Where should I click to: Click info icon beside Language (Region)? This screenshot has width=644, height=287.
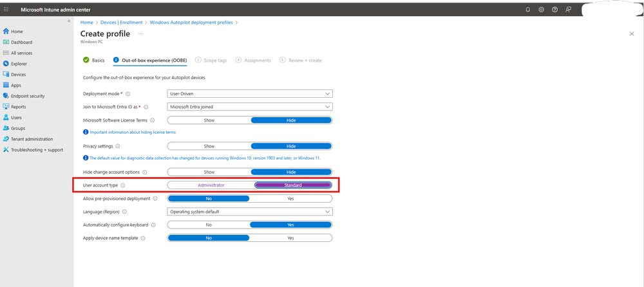click(124, 212)
